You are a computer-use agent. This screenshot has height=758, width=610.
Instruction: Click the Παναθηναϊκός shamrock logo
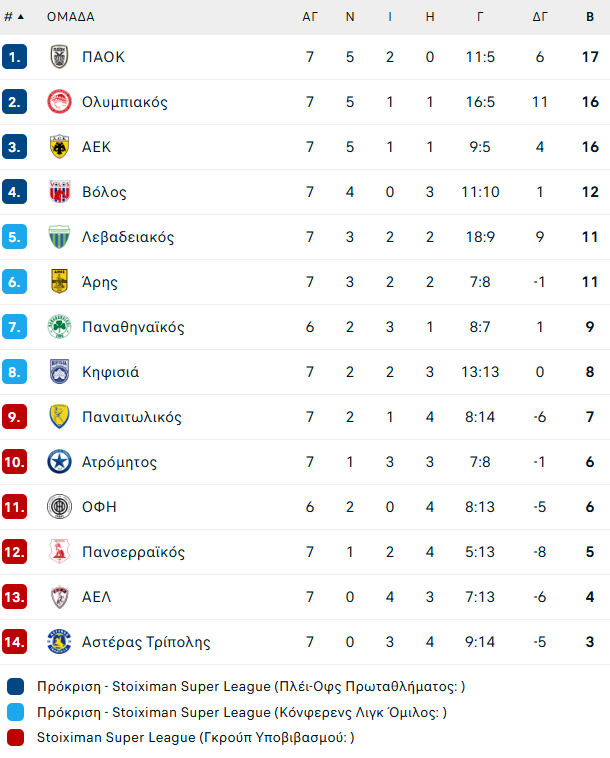pyautogui.click(x=59, y=327)
